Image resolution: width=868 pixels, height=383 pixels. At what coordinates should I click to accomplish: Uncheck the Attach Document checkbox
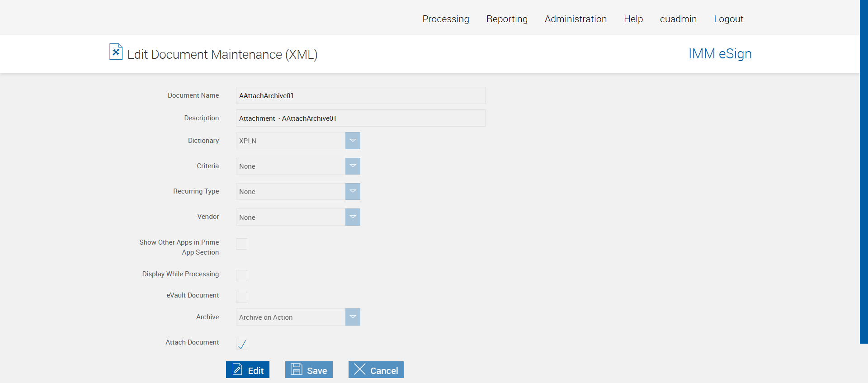[x=242, y=345]
